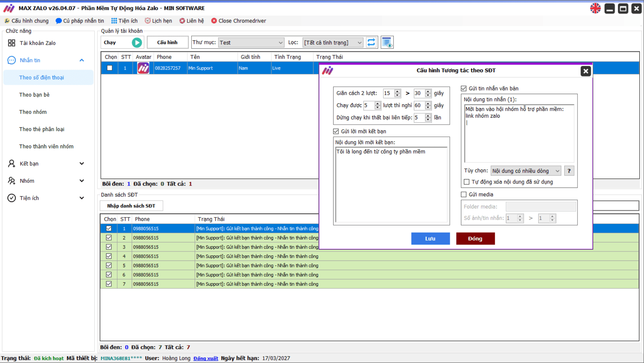This screenshot has width=644, height=363.
Task: Click the list view icon beside refresh
Action: (387, 42)
